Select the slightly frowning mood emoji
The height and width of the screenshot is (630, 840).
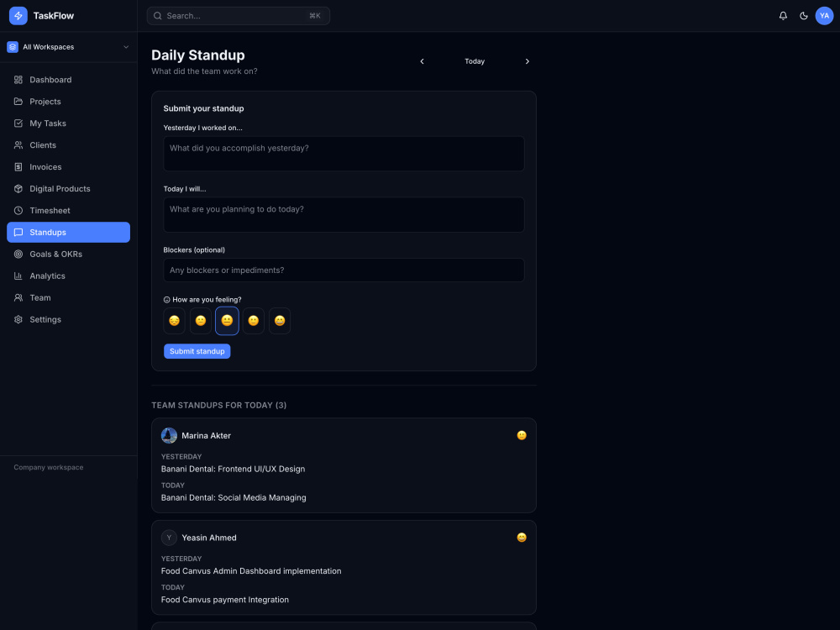(201, 320)
